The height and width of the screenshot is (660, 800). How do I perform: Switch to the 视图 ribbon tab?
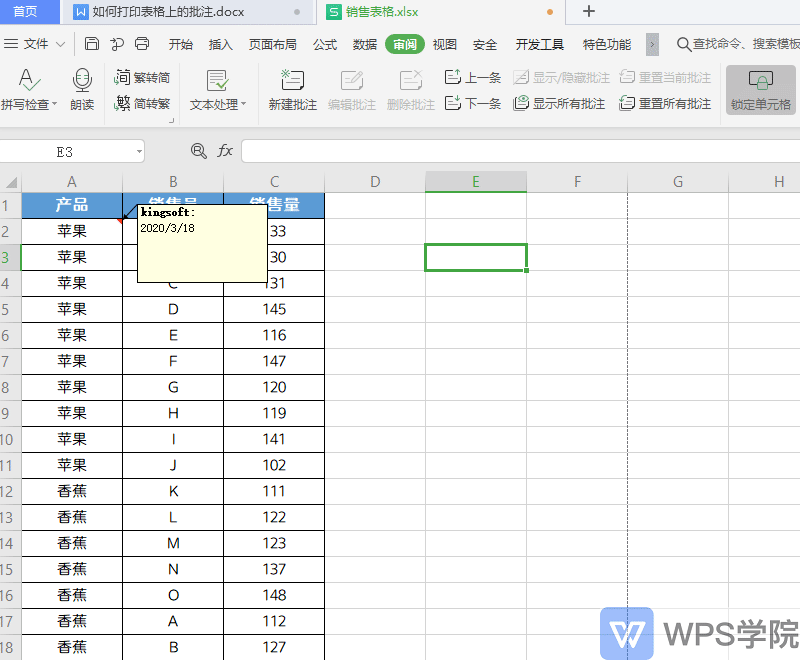(x=444, y=45)
